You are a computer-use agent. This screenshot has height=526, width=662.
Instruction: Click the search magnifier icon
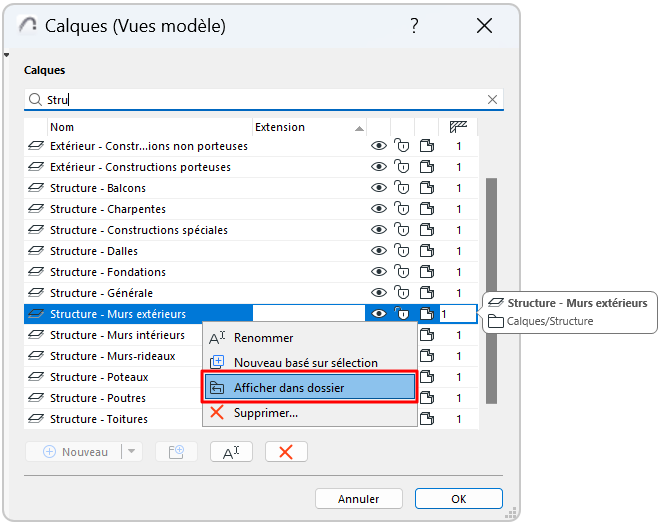point(35,100)
